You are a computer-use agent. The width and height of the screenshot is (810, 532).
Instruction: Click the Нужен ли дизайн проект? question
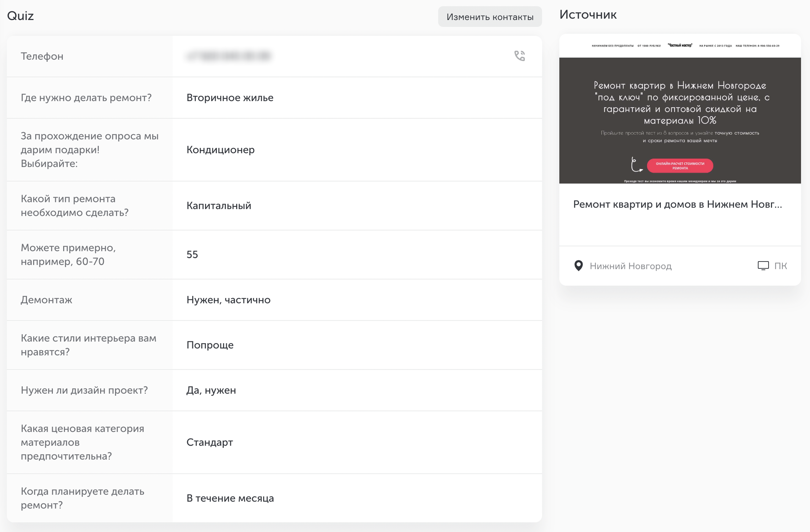(84, 390)
